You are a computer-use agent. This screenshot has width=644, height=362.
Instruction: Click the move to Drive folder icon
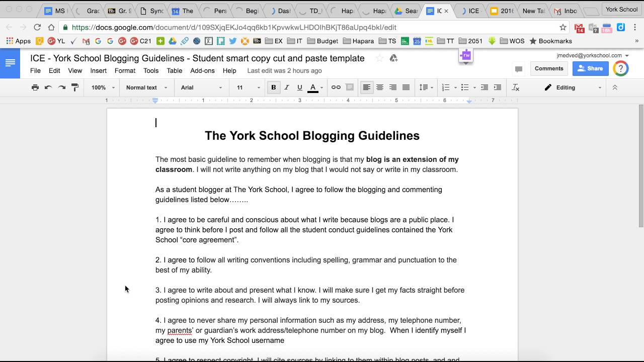tap(393, 58)
